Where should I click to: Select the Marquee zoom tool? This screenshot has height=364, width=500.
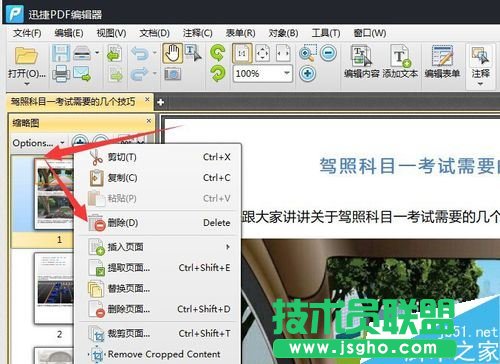click(308, 53)
